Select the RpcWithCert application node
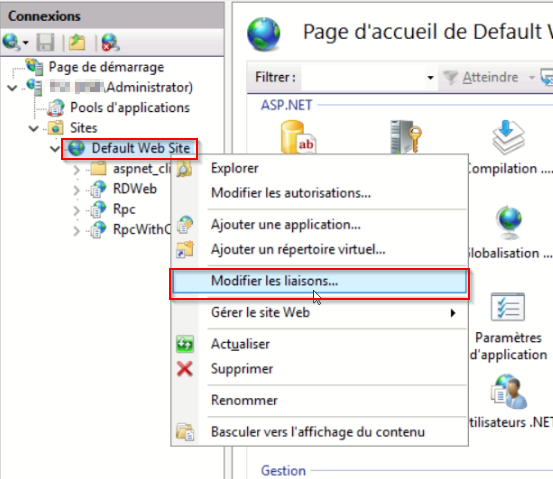Viewport: 553px width, 479px height. coord(141,229)
